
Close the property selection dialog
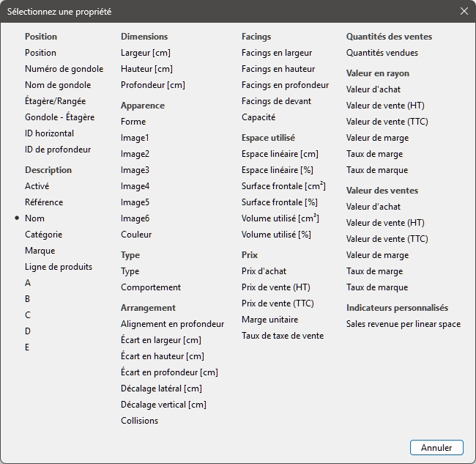[464, 12]
